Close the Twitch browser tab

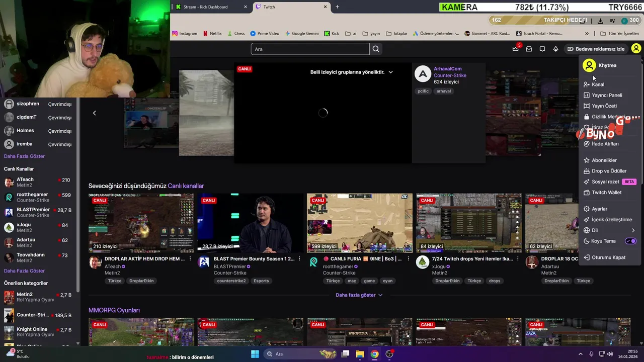(325, 7)
